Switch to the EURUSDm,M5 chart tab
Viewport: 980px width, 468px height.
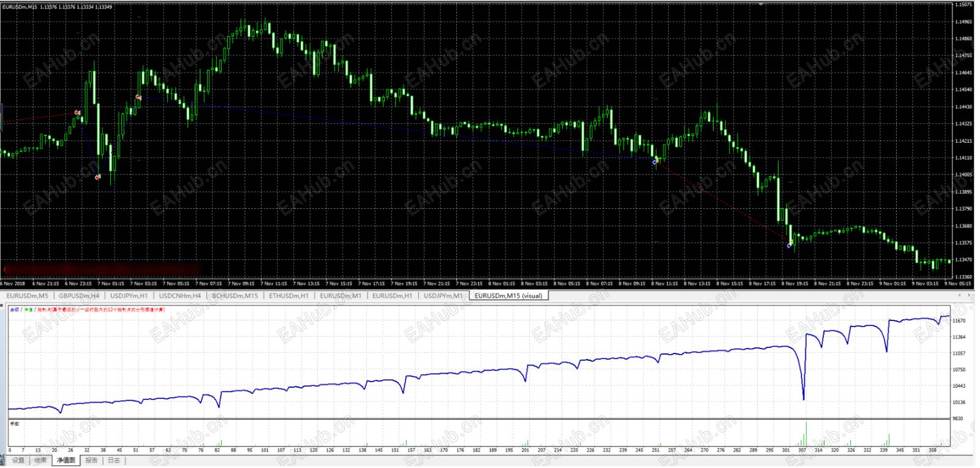[27, 296]
